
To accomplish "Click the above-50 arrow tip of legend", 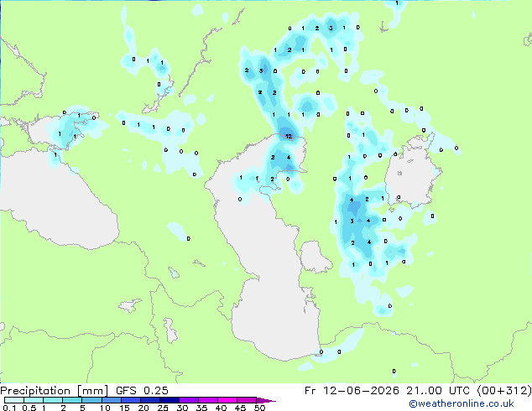I will coord(266,400).
